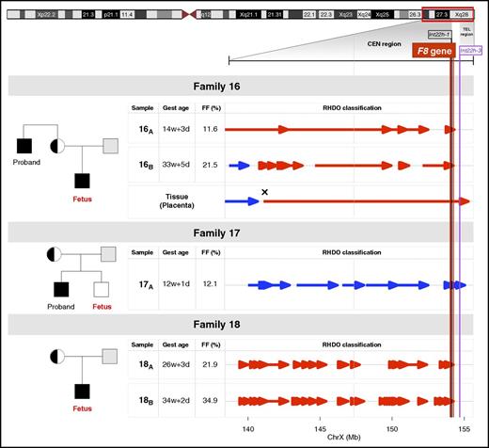Image resolution: width=489 pixels, height=448 pixels.
Task: Click the Xq25 band on the ideogram
Action: [382, 14]
